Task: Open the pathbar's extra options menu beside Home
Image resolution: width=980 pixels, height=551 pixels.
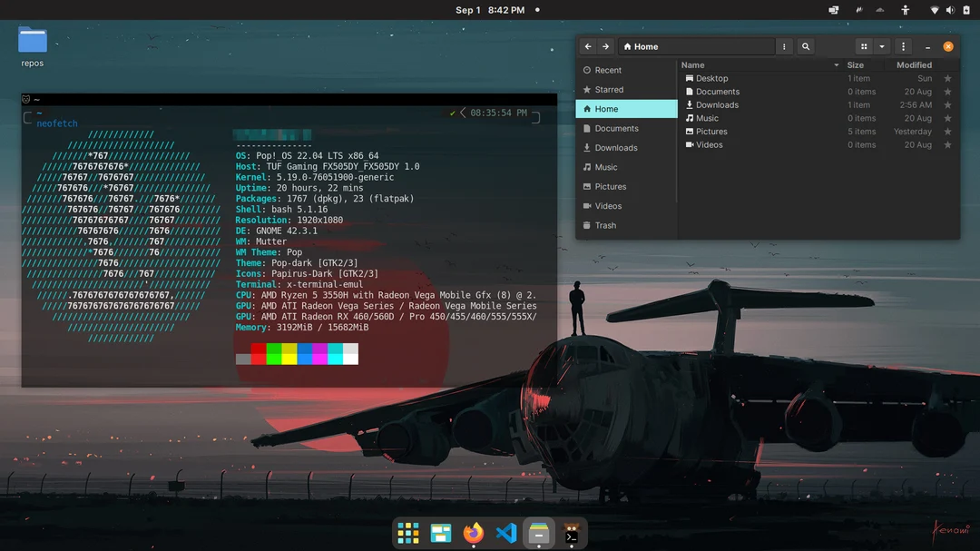Action: tap(784, 46)
